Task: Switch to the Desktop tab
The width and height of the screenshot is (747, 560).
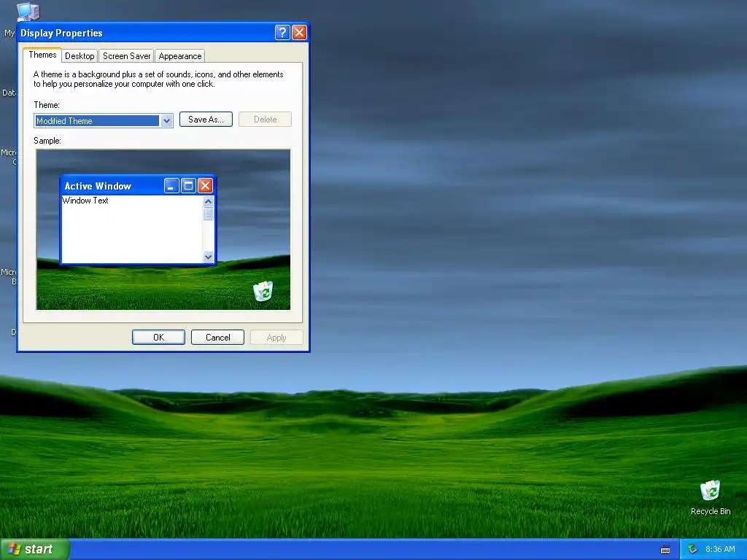Action: point(80,56)
